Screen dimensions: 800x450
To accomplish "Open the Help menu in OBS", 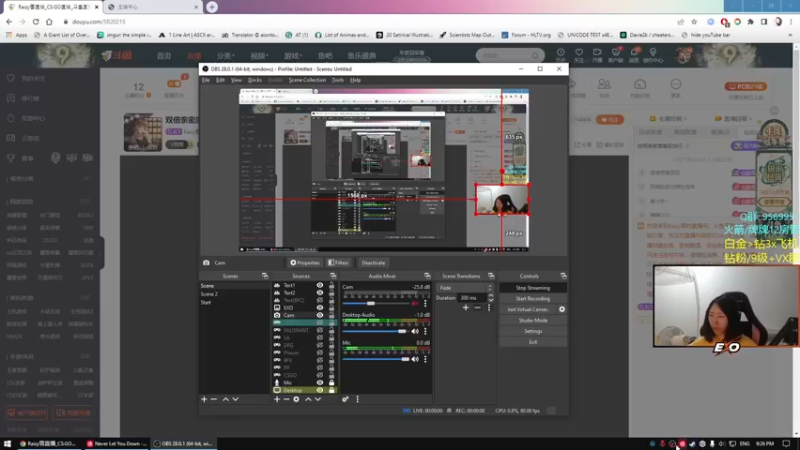I will [x=356, y=80].
